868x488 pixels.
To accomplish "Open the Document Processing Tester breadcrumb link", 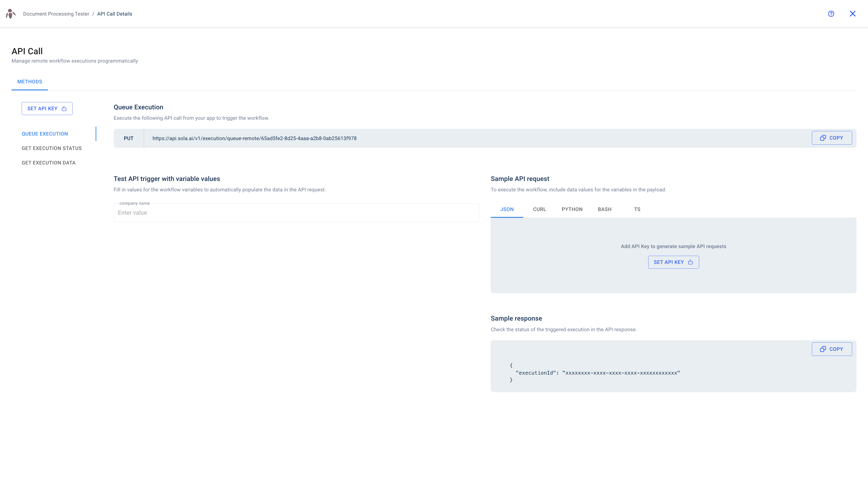I will (x=56, y=14).
